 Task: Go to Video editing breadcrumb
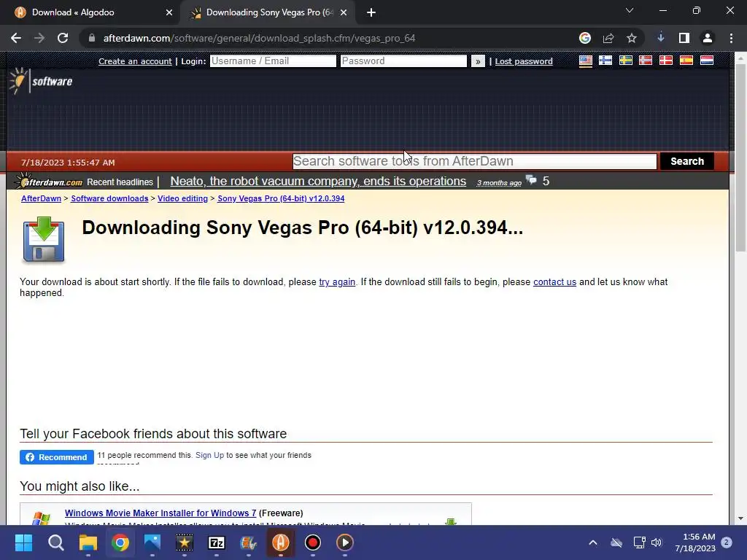[182, 198]
